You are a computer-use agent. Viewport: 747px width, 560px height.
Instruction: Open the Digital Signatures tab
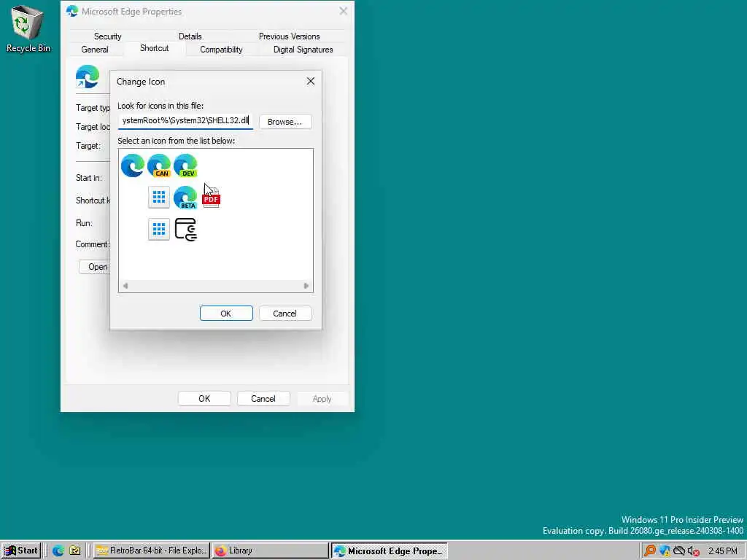coord(303,50)
